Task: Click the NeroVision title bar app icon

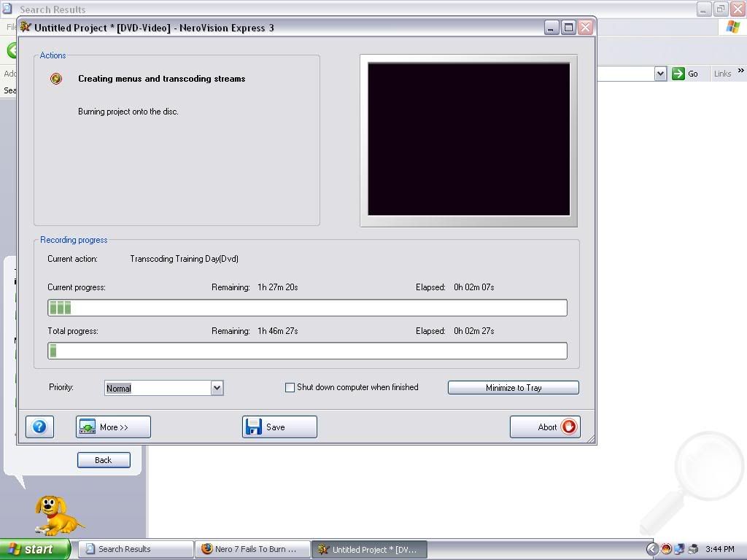Action: pos(26,27)
